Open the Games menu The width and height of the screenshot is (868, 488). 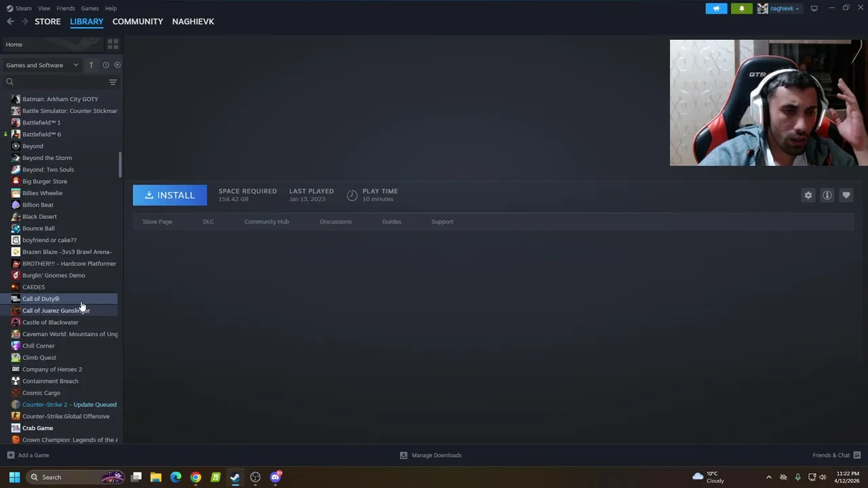pos(90,8)
